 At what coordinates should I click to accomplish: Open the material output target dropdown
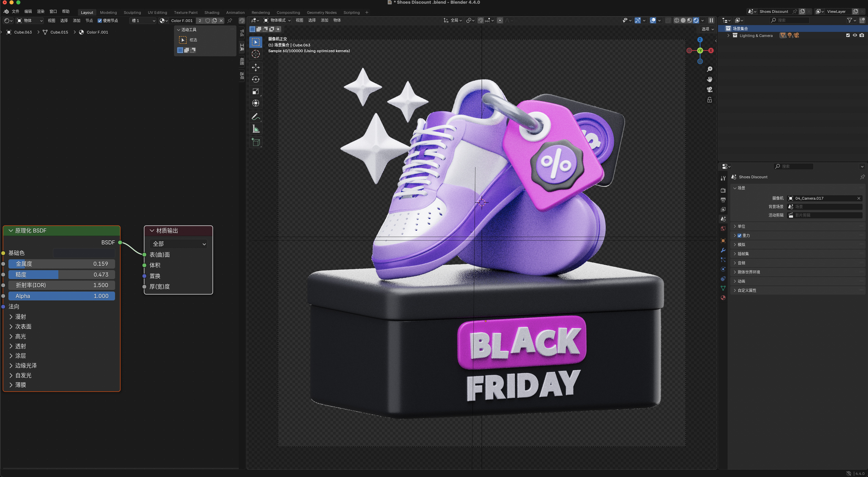pyautogui.click(x=178, y=244)
